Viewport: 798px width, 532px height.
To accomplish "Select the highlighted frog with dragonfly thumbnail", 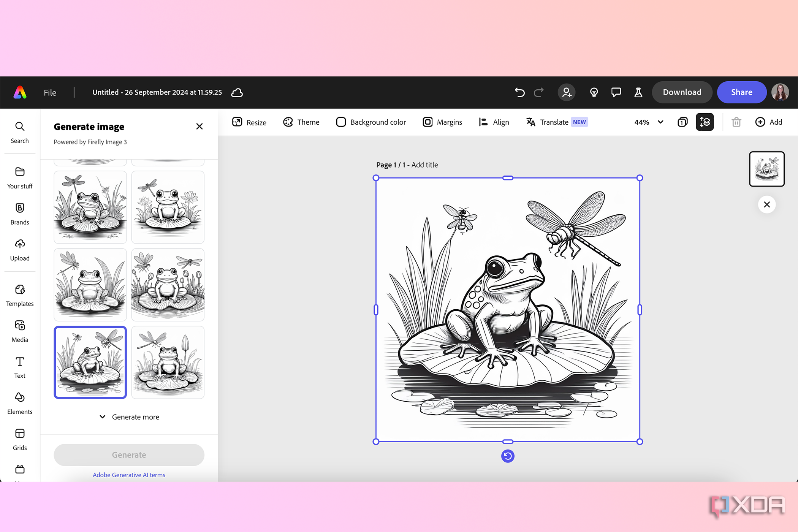I will [90, 362].
